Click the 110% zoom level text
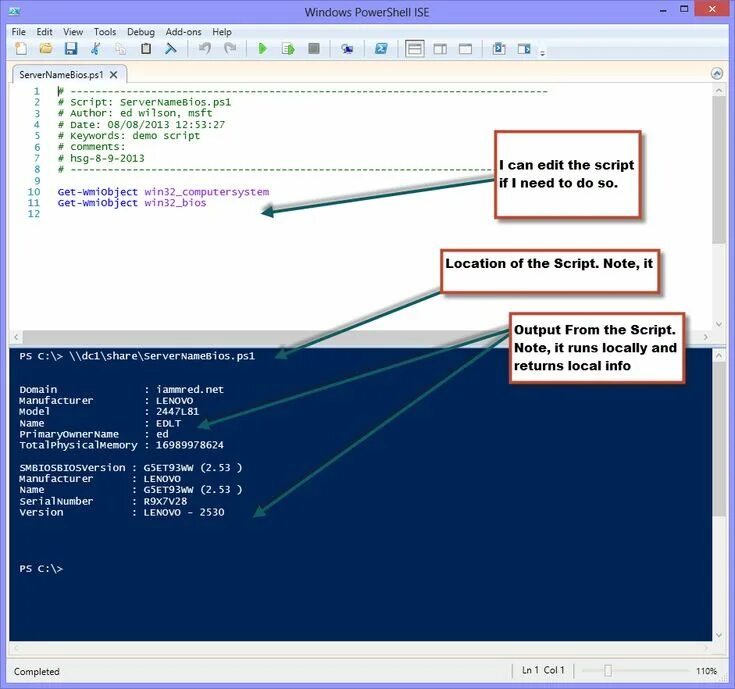This screenshot has width=735, height=689. click(706, 671)
